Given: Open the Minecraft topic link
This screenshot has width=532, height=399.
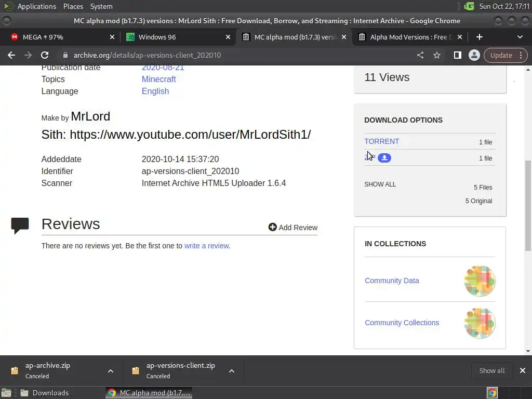Looking at the screenshot, I should point(159,79).
